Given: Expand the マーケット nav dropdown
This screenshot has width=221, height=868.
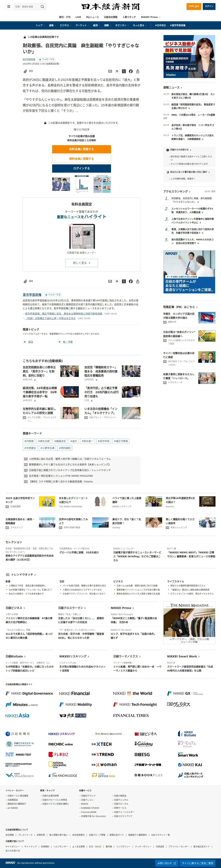Looking at the screenshot, I should click(x=82, y=25).
